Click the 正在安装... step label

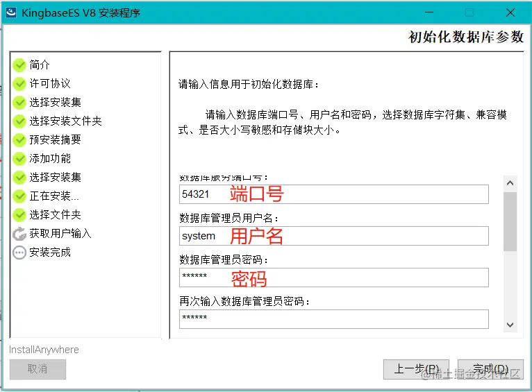click(54, 196)
